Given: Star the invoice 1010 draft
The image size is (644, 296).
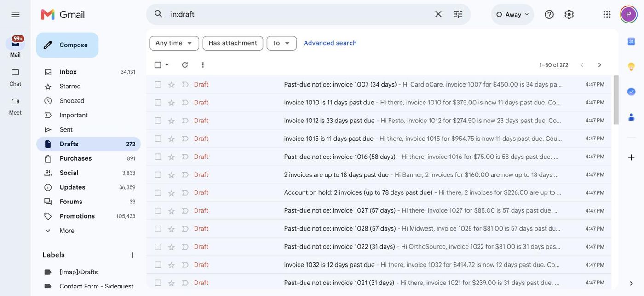Looking at the screenshot, I should (171, 103).
